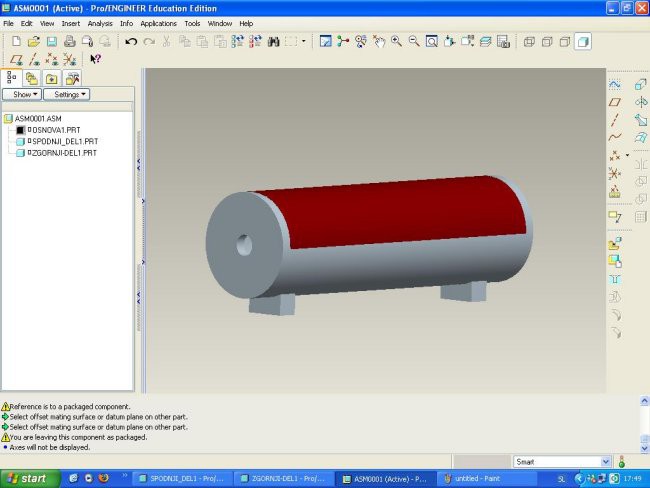Click the Windows start button
Screen dimensions: 650x488
[x=29, y=478]
